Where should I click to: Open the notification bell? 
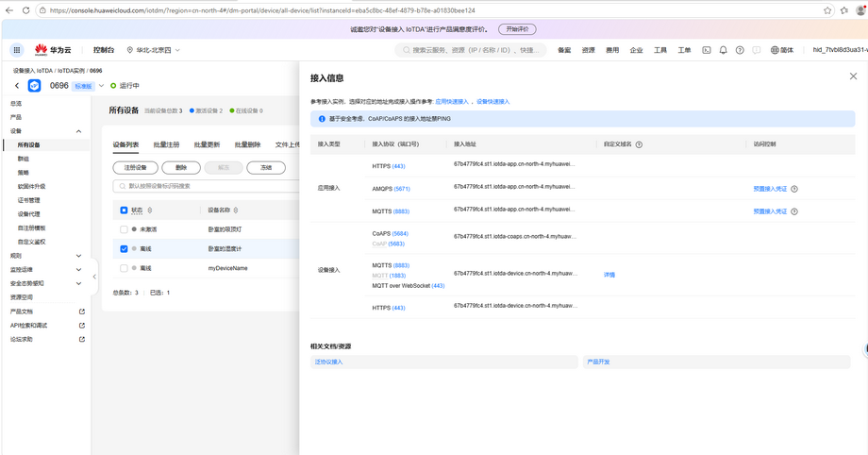pyautogui.click(x=723, y=50)
